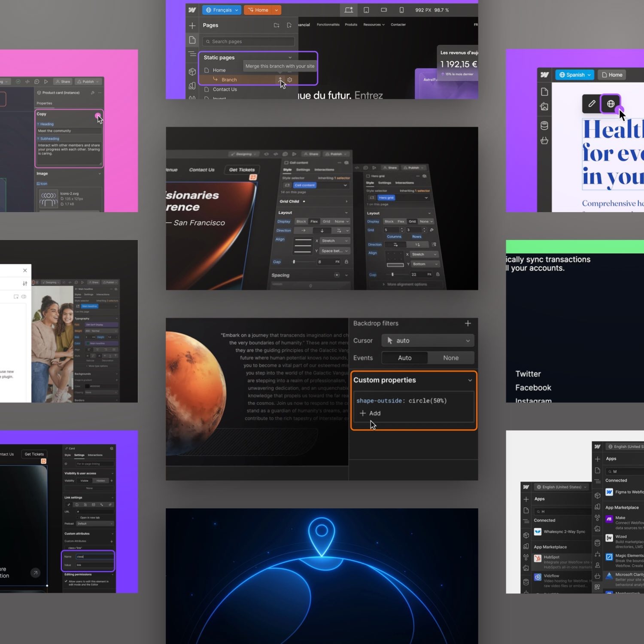Click the pencil edit icon in Spanish designer
The height and width of the screenshot is (644, 644).
592,104
